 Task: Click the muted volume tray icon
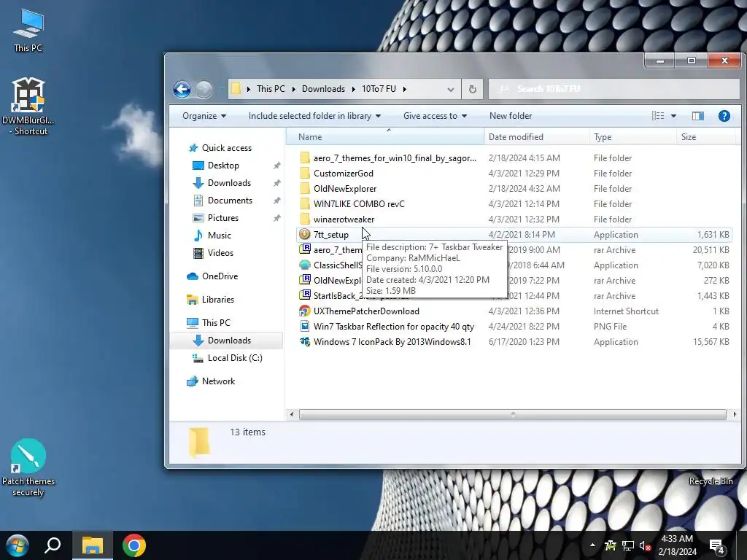coord(645,546)
